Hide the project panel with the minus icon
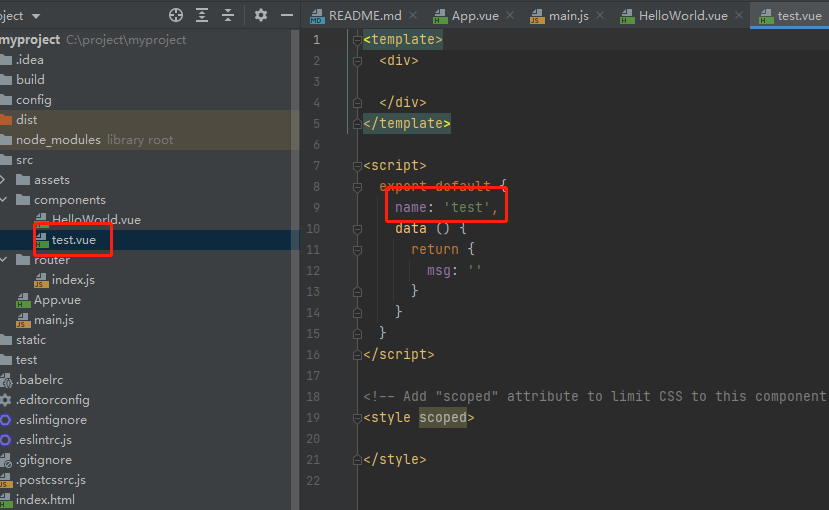Viewport: 829px width, 510px height. pos(287,15)
